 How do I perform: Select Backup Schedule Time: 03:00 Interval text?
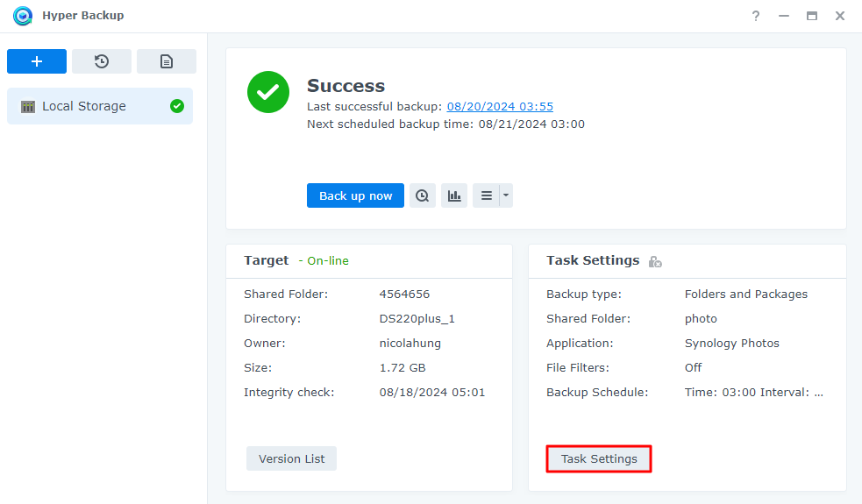[753, 393]
